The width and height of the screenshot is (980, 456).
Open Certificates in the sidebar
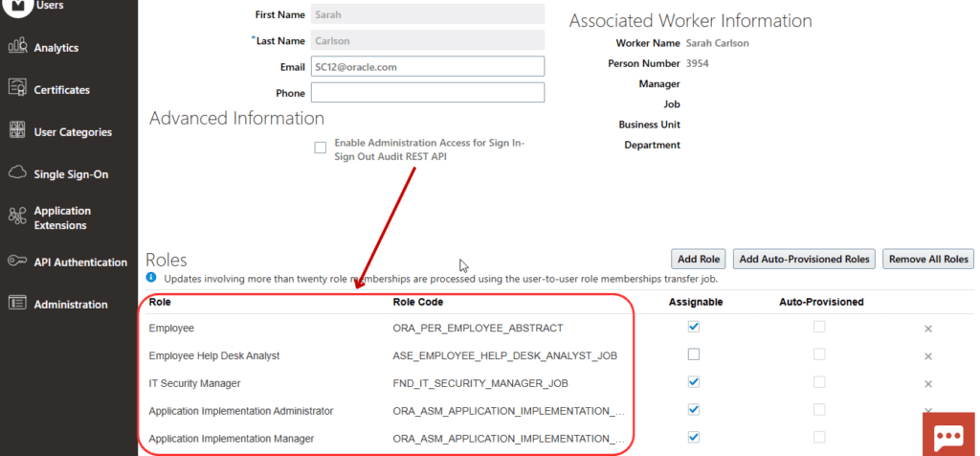[x=62, y=90]
